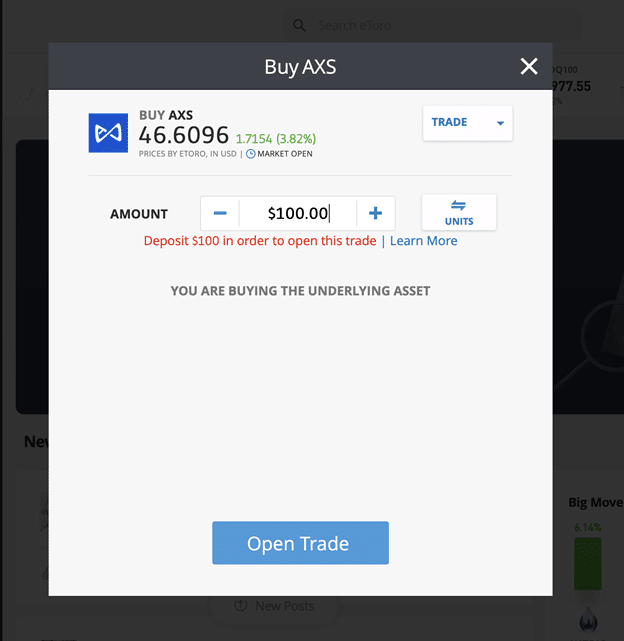Decrease amount with the minus button

tap(220, 213)
